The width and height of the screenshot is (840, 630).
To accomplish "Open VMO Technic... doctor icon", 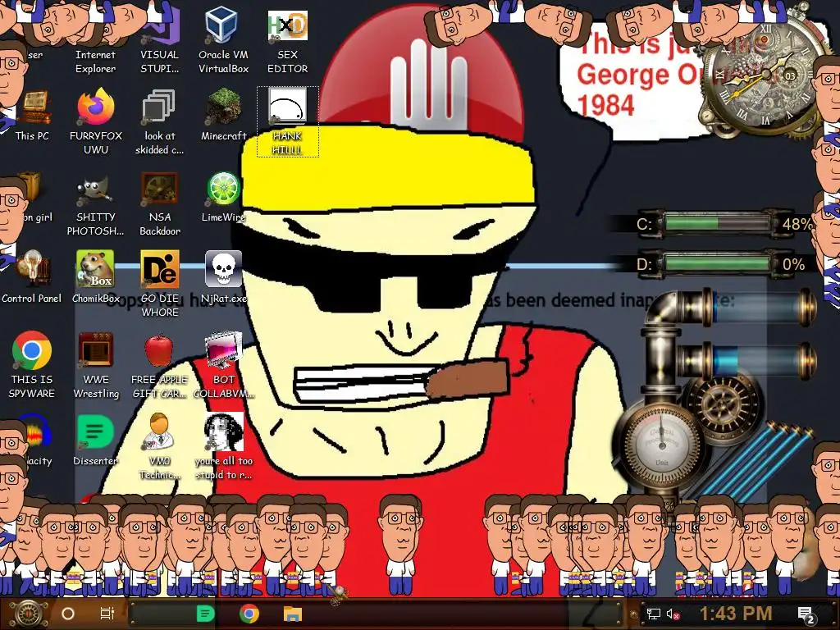I will tap(160, 446).
